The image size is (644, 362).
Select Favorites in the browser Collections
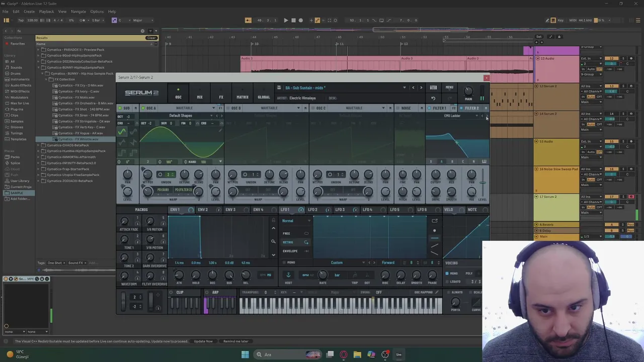coord(17,44)
